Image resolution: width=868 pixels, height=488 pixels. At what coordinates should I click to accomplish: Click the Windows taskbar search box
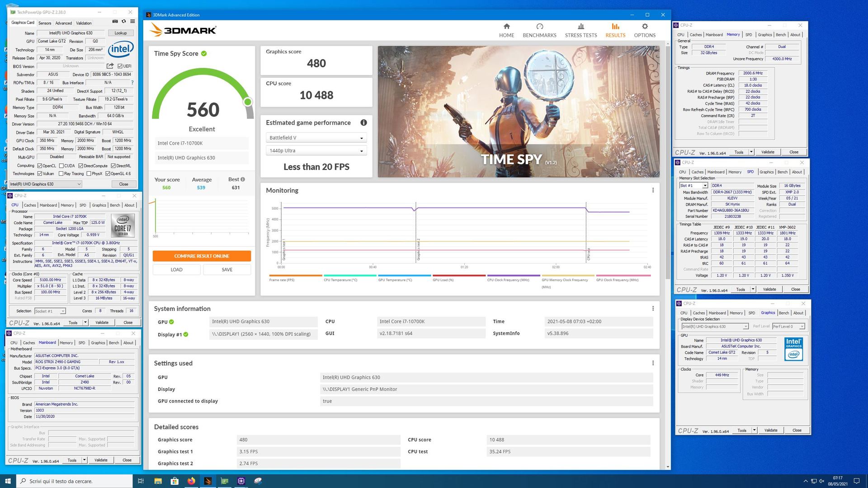tap(75, 481)
